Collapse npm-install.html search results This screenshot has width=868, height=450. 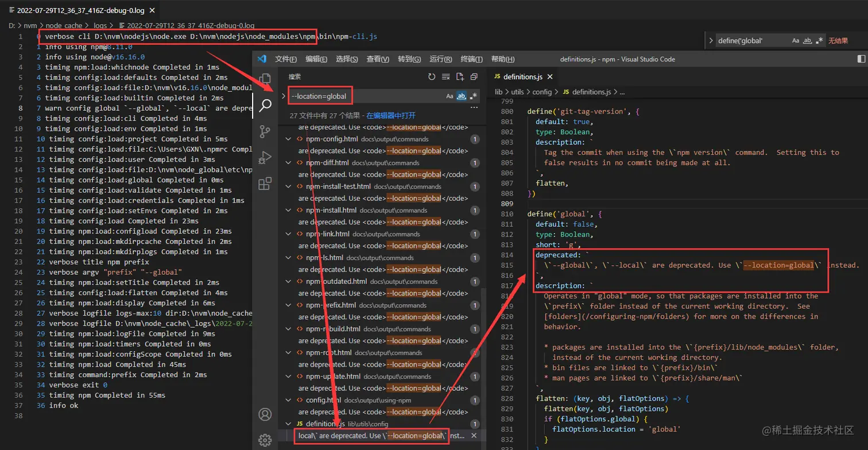289,211
